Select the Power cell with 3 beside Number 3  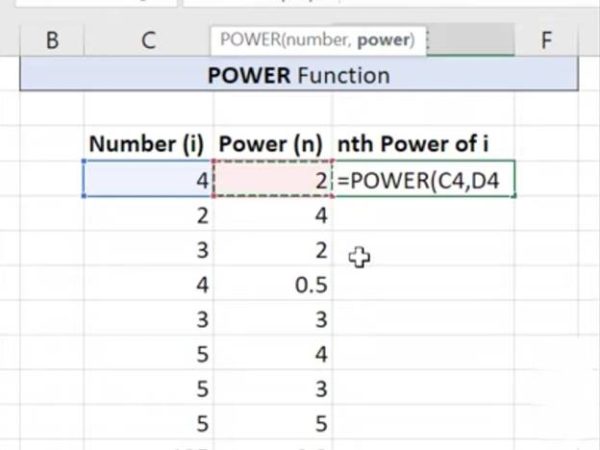273,319
